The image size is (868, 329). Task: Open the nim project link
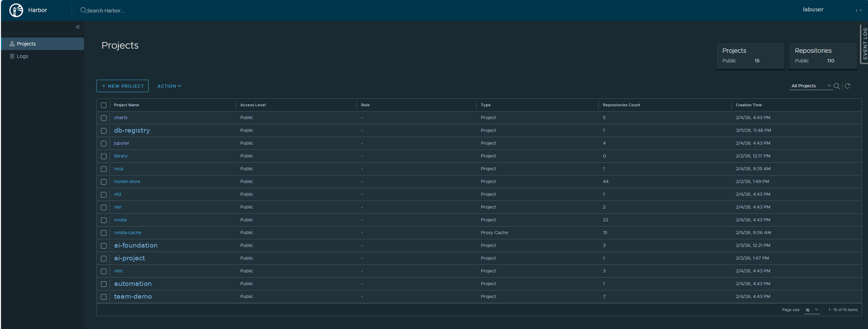(118, 207)
